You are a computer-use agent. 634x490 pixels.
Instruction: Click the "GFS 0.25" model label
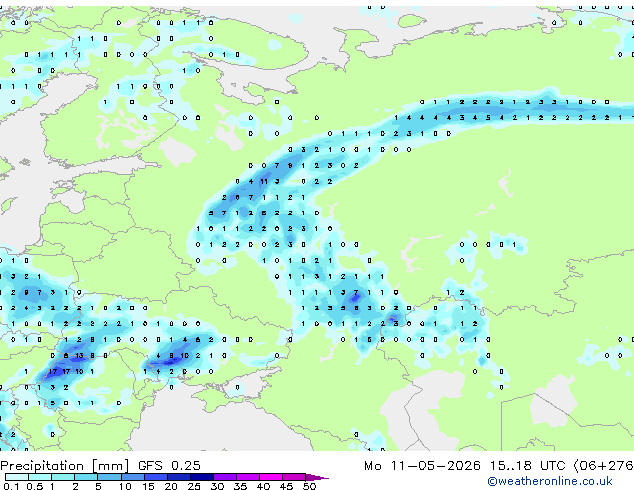tap(169, 465)
